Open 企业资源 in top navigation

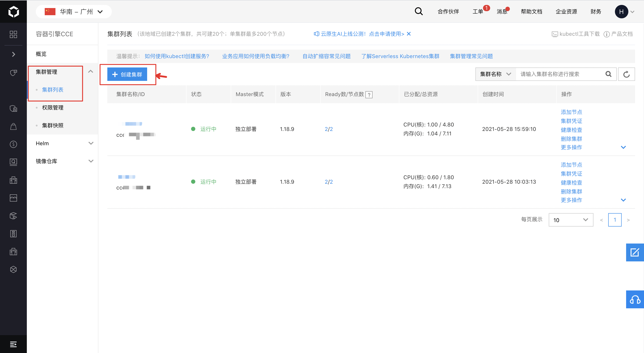[566, 11]
